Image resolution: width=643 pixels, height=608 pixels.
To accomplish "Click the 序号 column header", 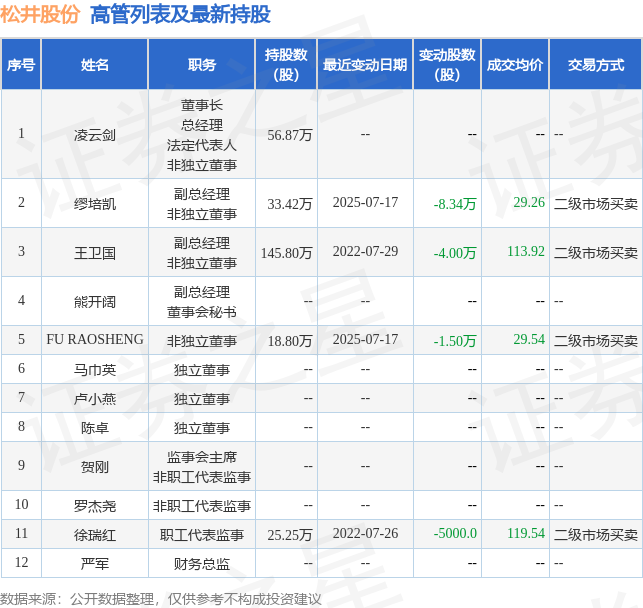I will pyautogui.click(x=21, y=64).
